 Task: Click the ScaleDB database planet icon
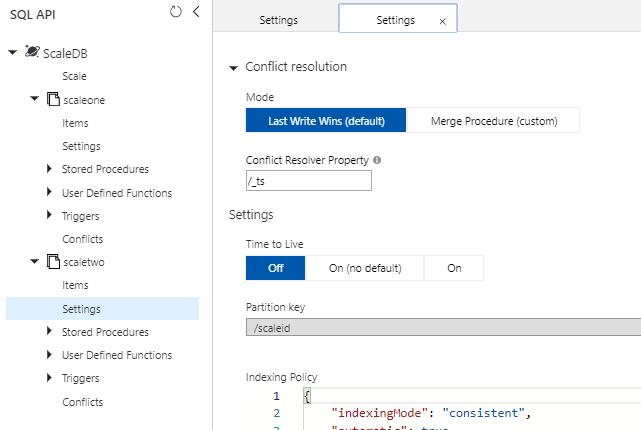point(31,52)
